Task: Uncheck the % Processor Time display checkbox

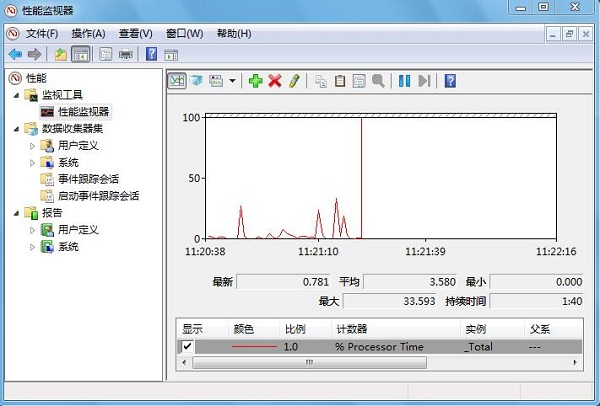Action: (x=187, y=346)
